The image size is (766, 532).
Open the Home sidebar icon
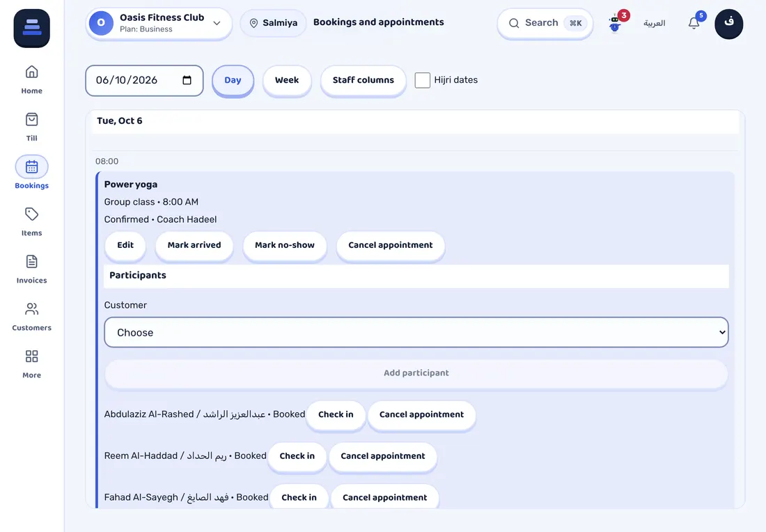pos(32,72)
